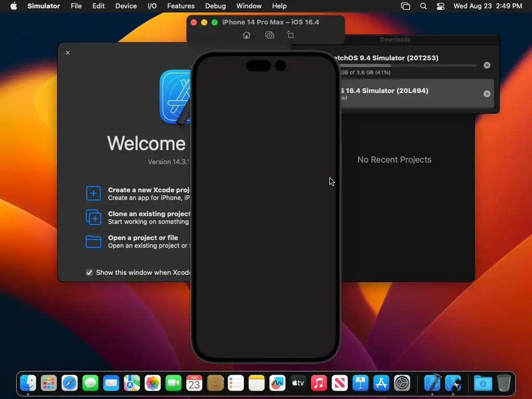Choose Clone an existing project

point(138,218)
